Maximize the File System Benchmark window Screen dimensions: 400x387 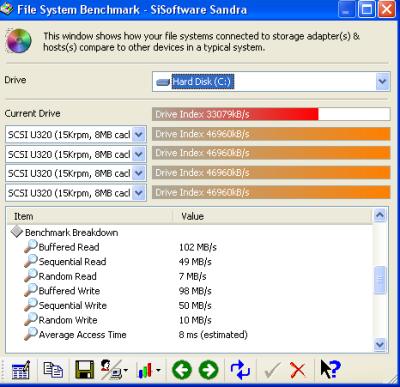coord(367,9)
